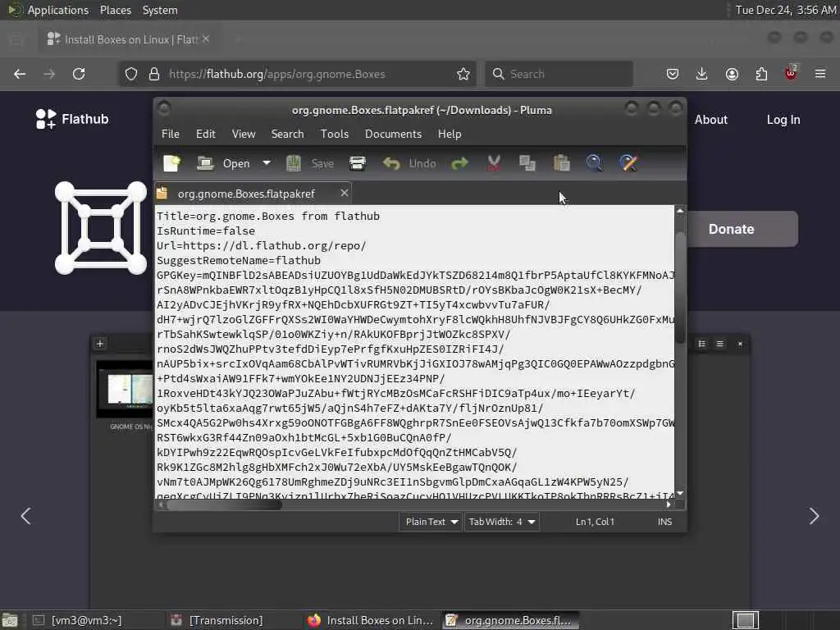The image size is (840, 630).
Task: Show site tracking protection shield icon
Action: (131, 74)
